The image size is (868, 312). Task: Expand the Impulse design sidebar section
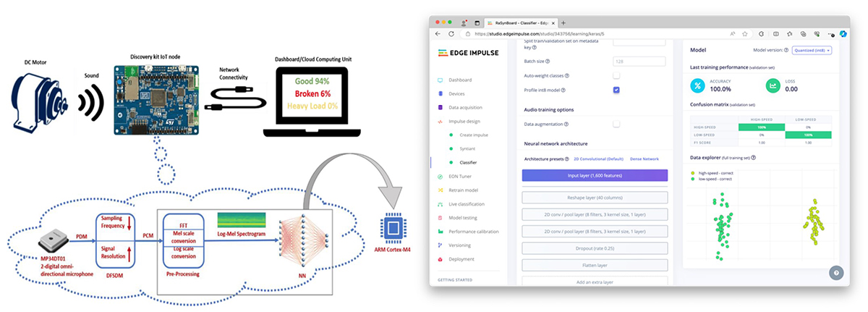tap(463, 121)
